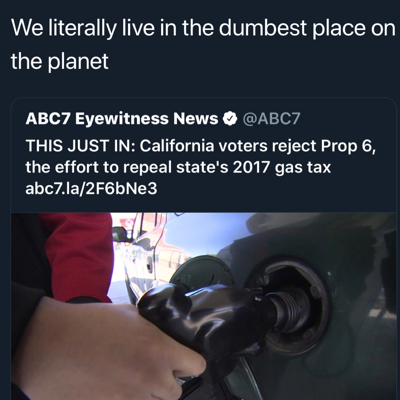Open the quoted tweet card header area
This screenshot has height=400, width=400.
[163, 119]
